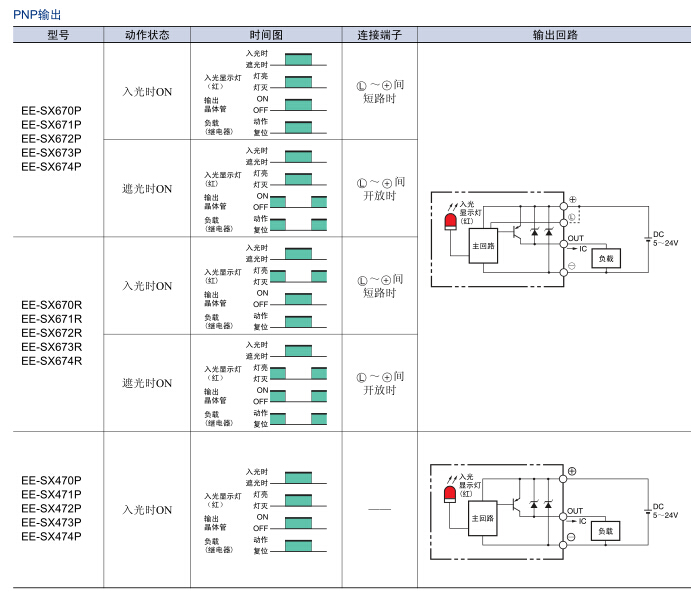Click the 主回路 box in lower circuit
This screenshot has height=592, width=691.
[483, 518]
